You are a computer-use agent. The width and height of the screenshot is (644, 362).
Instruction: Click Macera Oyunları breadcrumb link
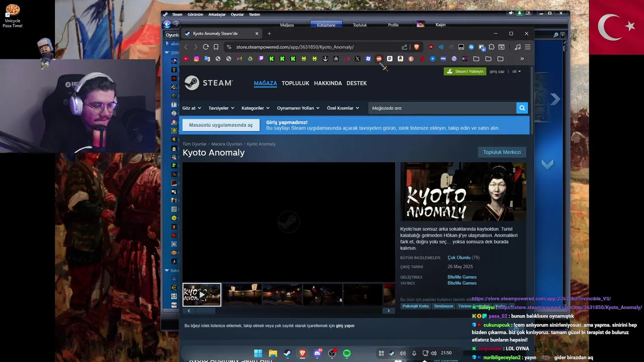pos(226,144)
